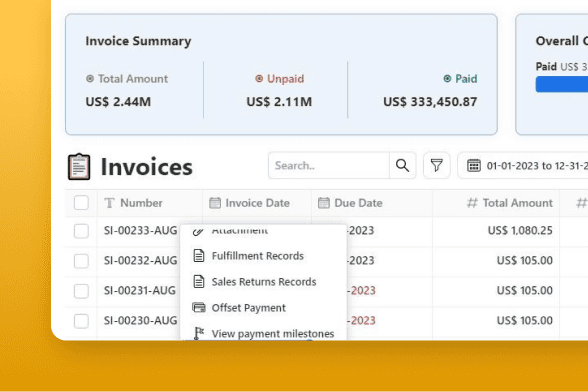Toggle the select-all checkbox in table header
Image resolution: width=588 pixels, height=392 pixels.
point(81,203)
